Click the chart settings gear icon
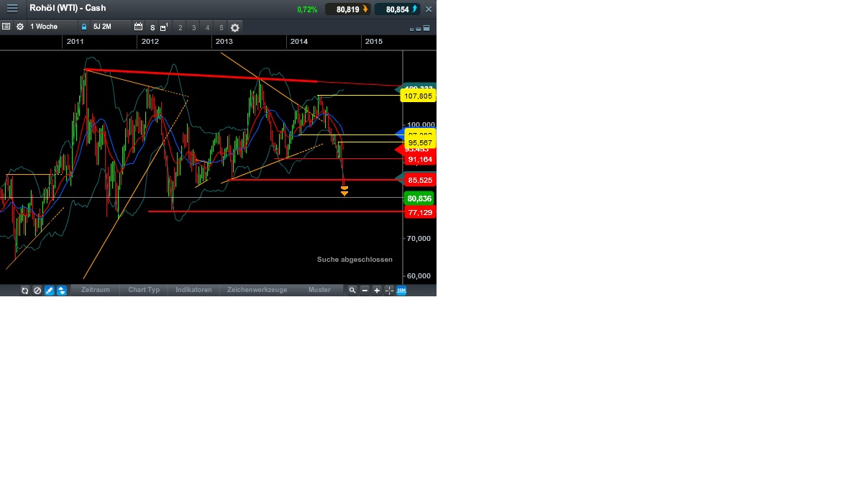Viewport: 868px width, 502px height. [21, 27]
